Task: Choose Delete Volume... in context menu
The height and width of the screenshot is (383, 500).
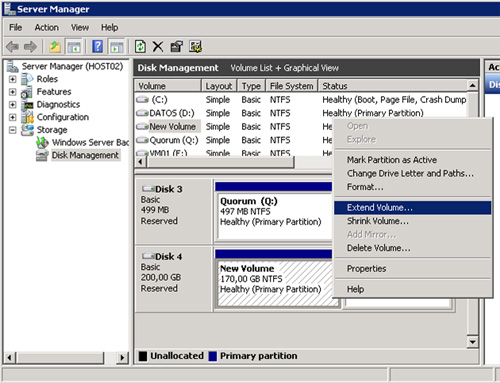Action: tap(412, 248)
